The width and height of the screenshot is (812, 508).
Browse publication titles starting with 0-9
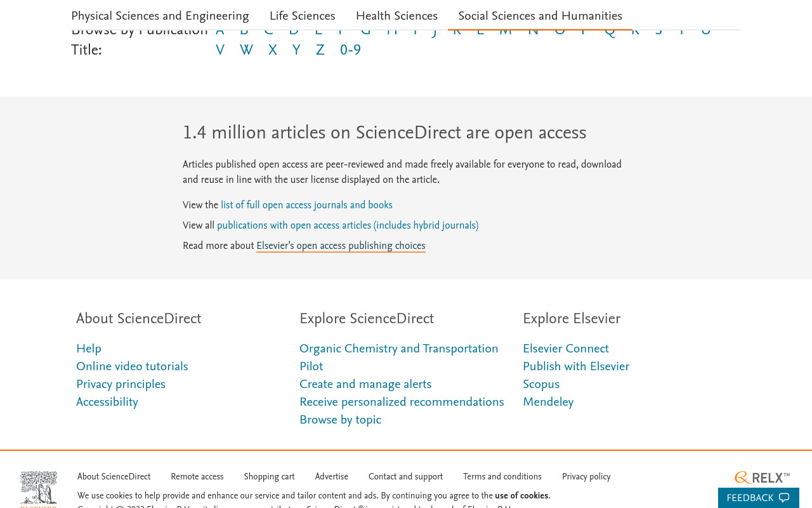(x=350, y=50)
